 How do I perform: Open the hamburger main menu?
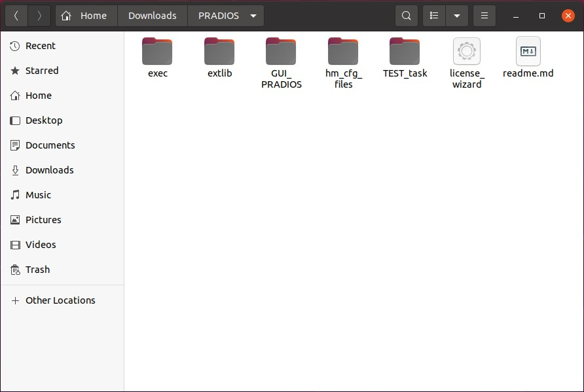pyautogui.click(x=484, y=16)
